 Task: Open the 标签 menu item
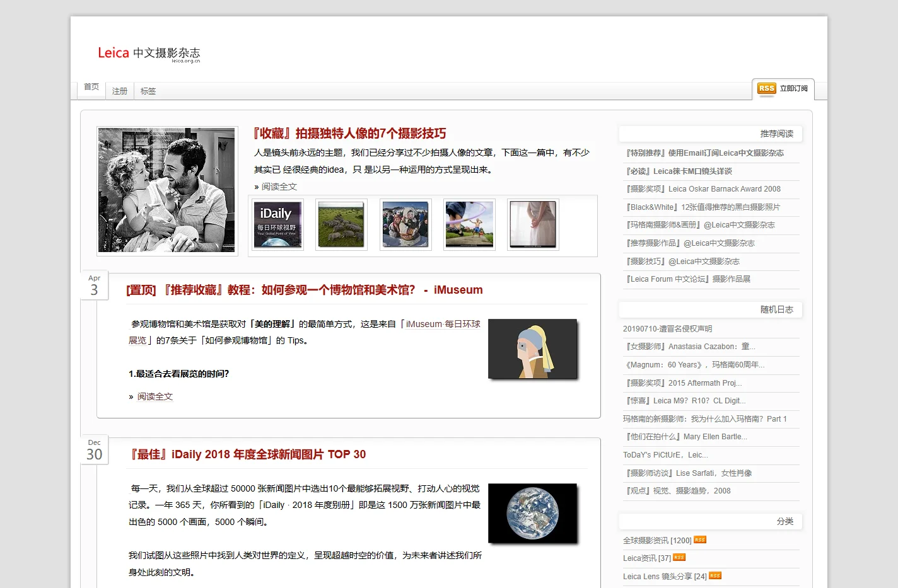click(148, 91)
